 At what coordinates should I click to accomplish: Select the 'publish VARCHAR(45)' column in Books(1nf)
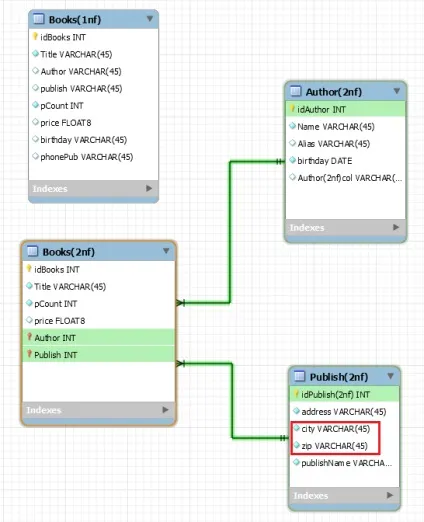coord(81,89)
